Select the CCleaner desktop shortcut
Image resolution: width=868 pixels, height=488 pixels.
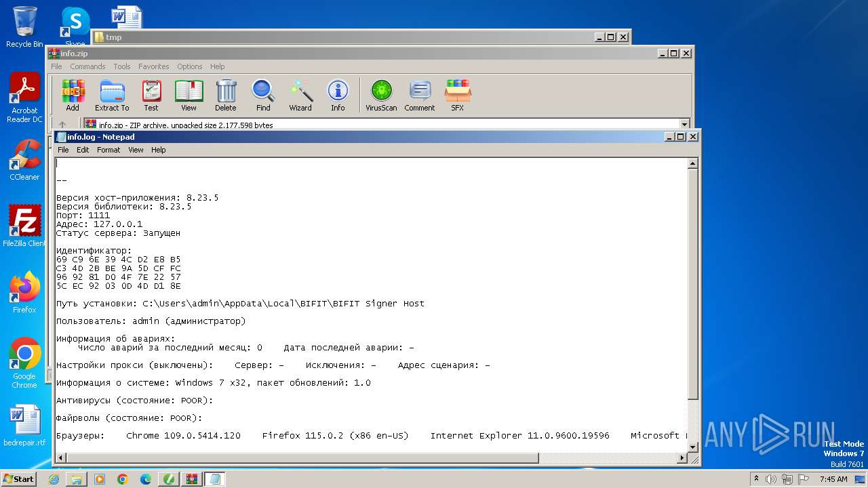click(x=24, y=160)
